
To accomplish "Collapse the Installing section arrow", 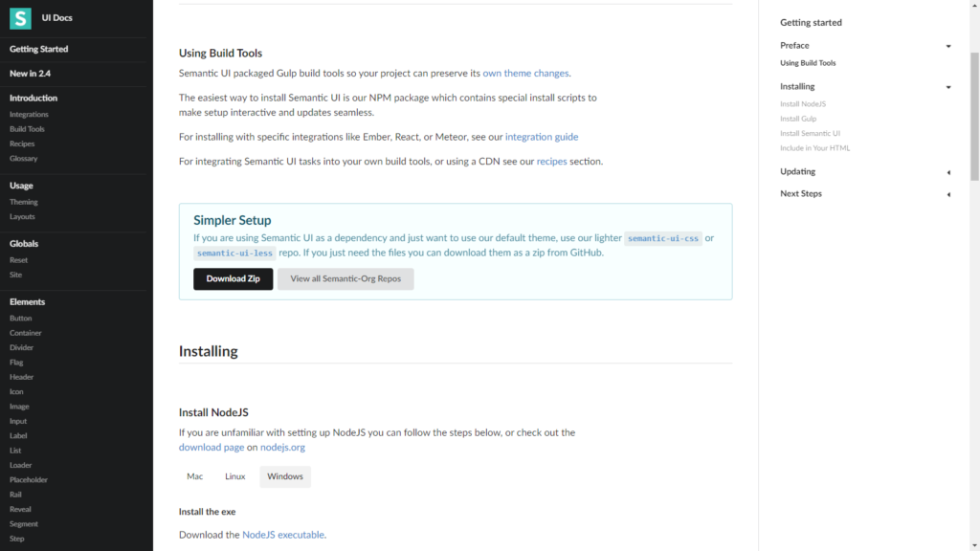I will (948, 87).
